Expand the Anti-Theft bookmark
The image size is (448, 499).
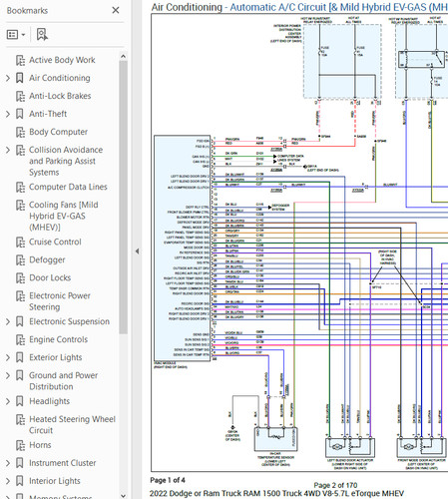8,114
